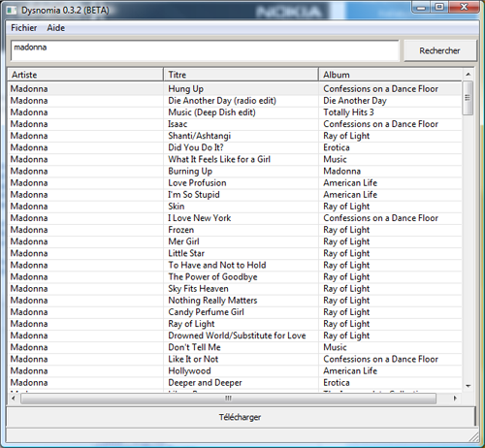Select the song Sky Fits Heaven

pyautogui.click(x=198, y=289)
